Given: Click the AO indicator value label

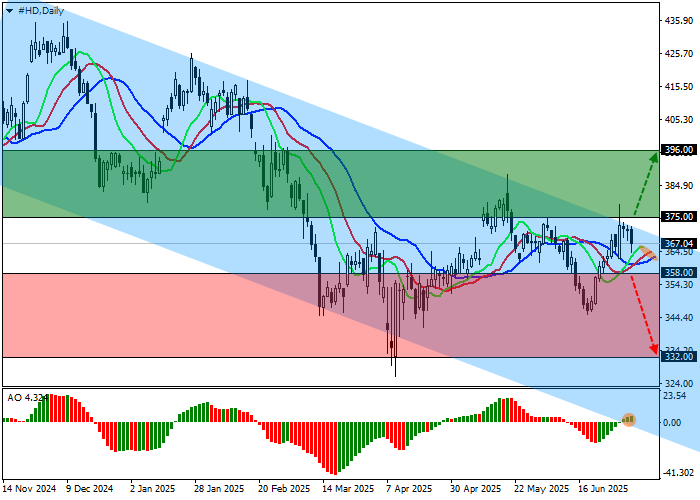Looking at the screenshot, I should pos(25,397).
